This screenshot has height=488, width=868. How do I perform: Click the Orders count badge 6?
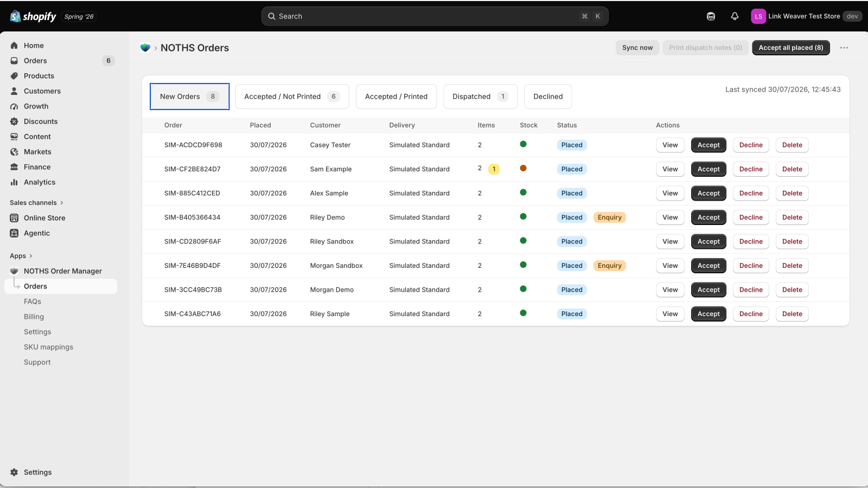point(108,61)
